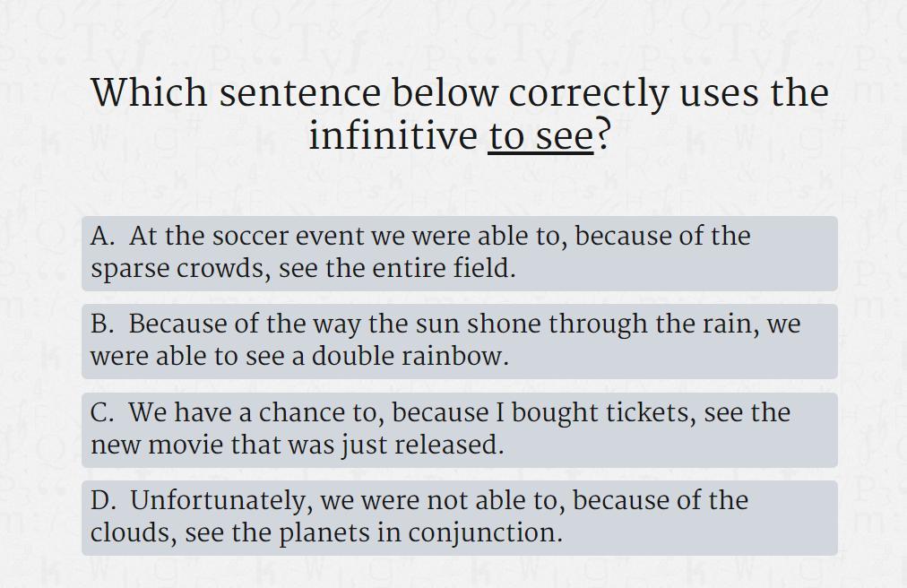Click the letter "C." option label

[103, 413]
